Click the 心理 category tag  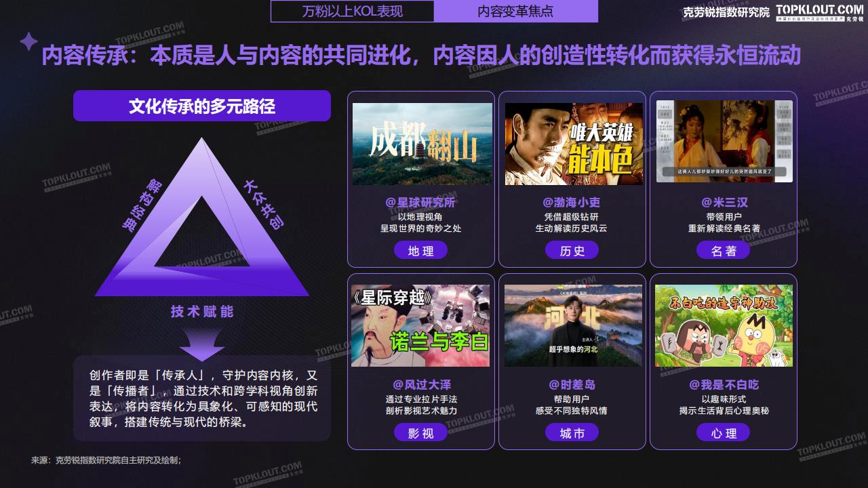tap(724, 432)
